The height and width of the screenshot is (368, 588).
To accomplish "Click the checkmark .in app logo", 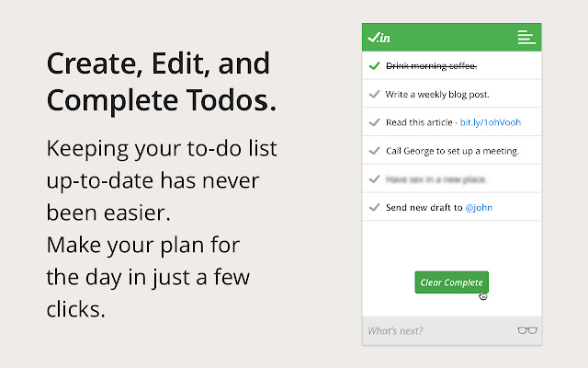I will point(379,38).
